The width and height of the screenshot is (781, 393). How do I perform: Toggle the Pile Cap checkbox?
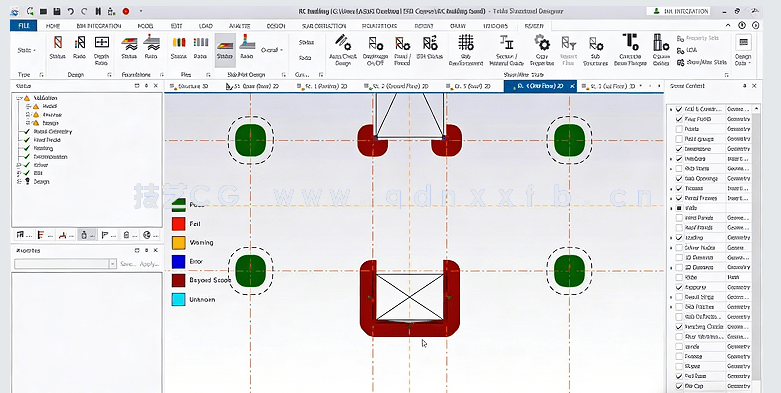679,386
